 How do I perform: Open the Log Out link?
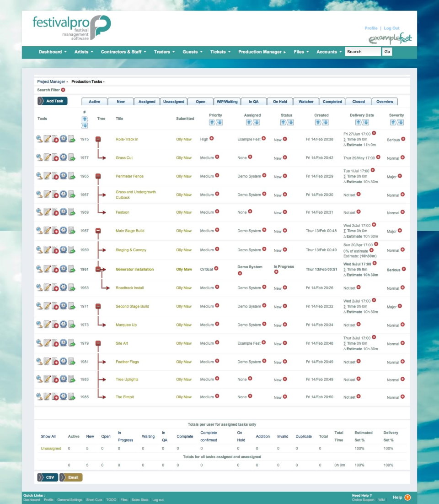[391, 28]
